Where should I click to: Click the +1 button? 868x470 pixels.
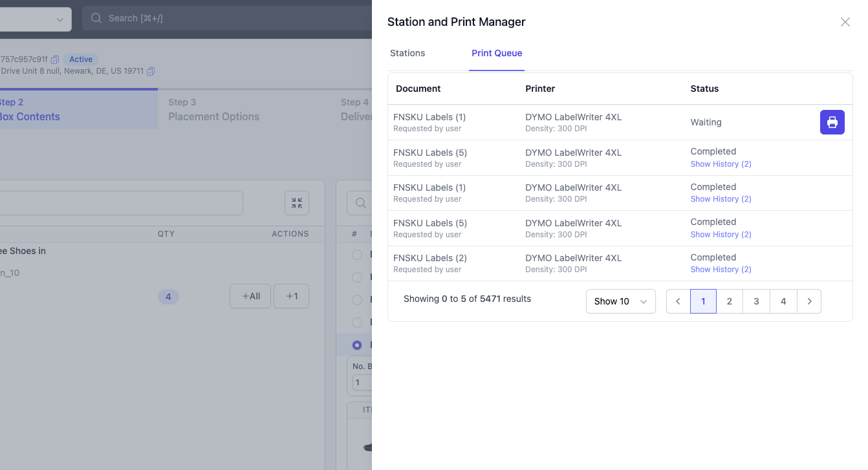pos(291,296)
